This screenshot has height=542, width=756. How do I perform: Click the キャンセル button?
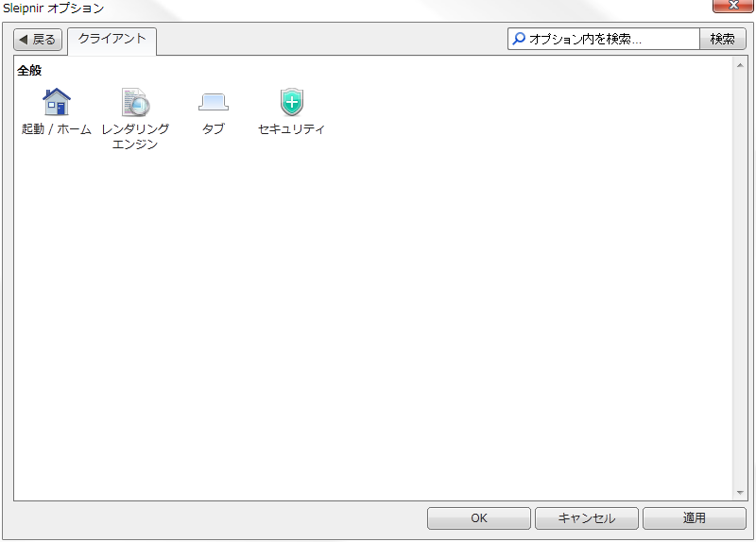pos(586,518)
